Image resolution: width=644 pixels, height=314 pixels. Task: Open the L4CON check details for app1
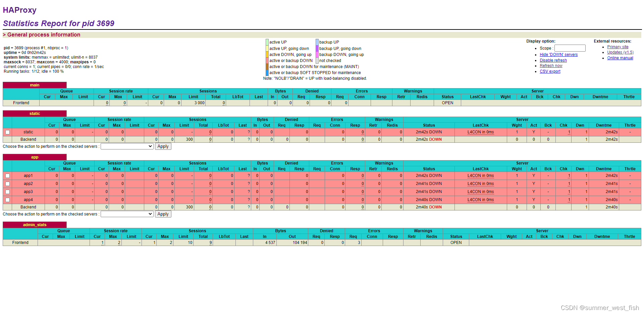click(x=481, y=176)
